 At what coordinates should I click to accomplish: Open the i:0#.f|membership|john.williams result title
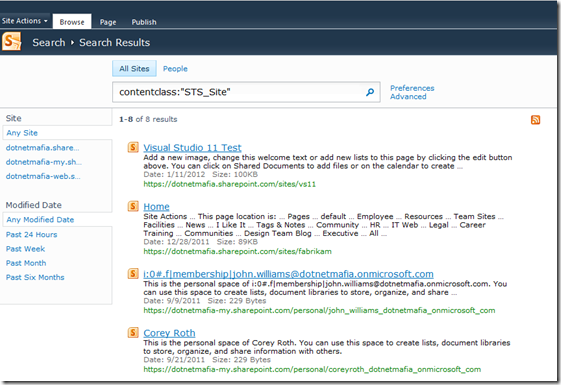point(288,274)
